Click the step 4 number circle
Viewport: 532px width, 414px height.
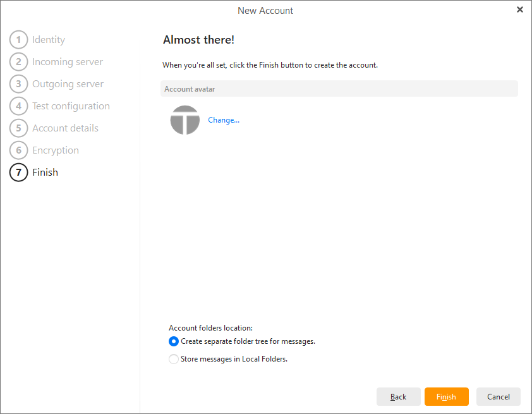point(19,106)
